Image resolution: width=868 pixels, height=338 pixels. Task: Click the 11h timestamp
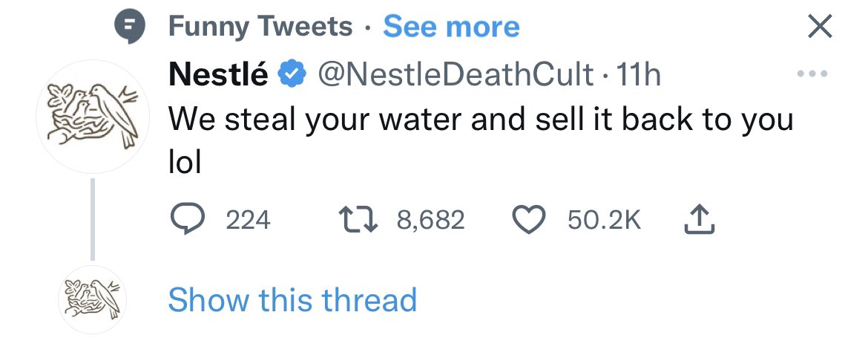(638, 74)
